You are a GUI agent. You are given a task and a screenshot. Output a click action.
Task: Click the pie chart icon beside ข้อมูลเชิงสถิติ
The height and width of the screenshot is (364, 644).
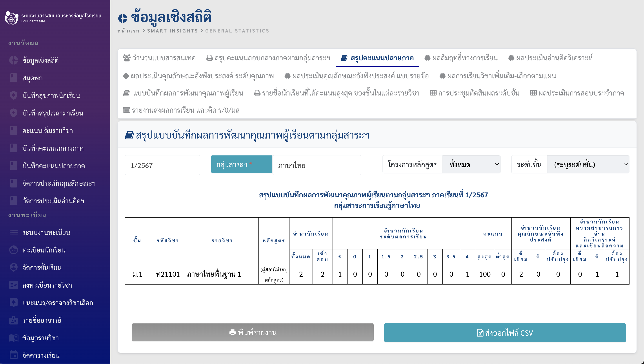pos(13,60)
